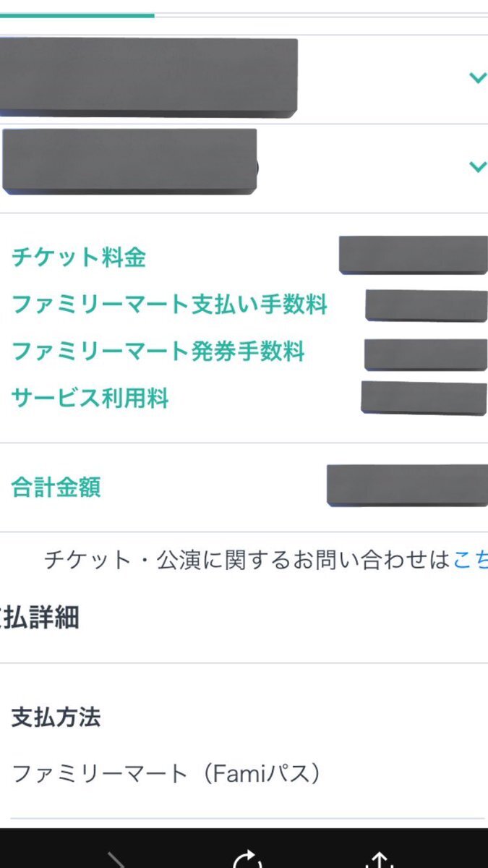Tap ファミリーマート支払い手数料 label
Screen dimensions: 488x868
(170, 305)
